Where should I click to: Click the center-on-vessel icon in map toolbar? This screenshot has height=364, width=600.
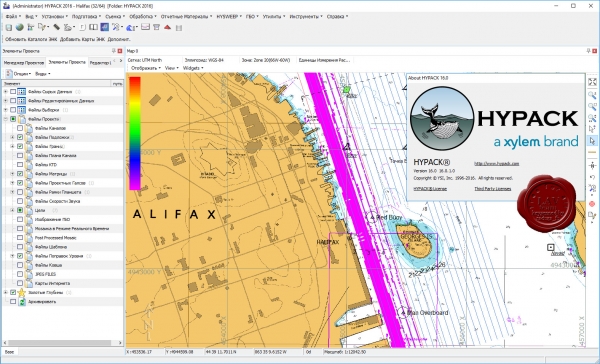592,166
